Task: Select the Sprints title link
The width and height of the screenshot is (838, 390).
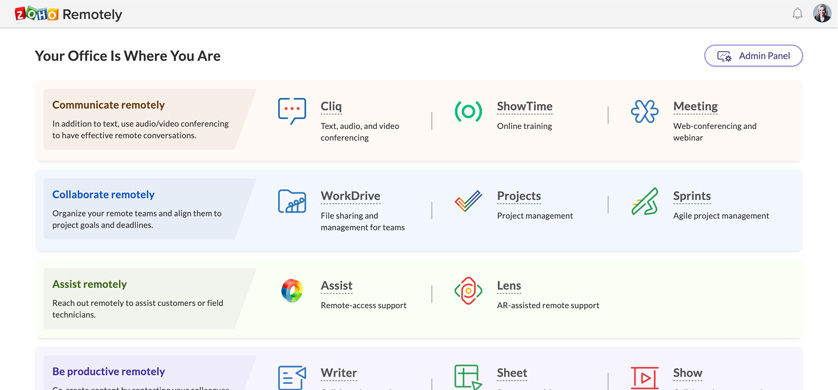Action: click(x=692, y=196)
